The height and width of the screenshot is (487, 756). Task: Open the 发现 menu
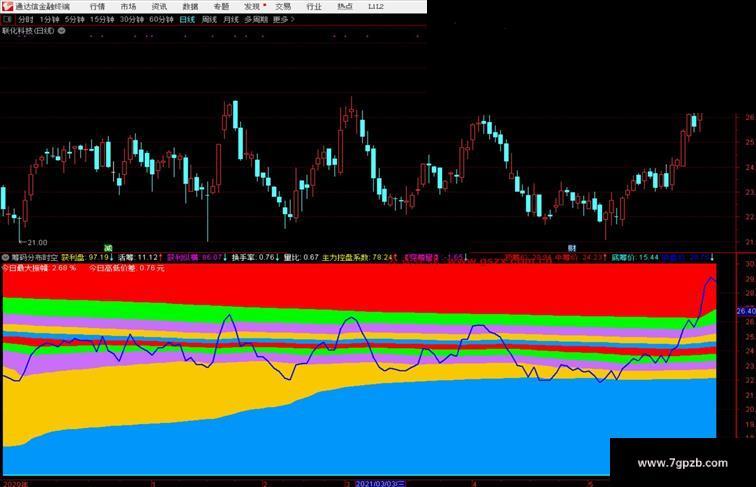coord(252,7)
